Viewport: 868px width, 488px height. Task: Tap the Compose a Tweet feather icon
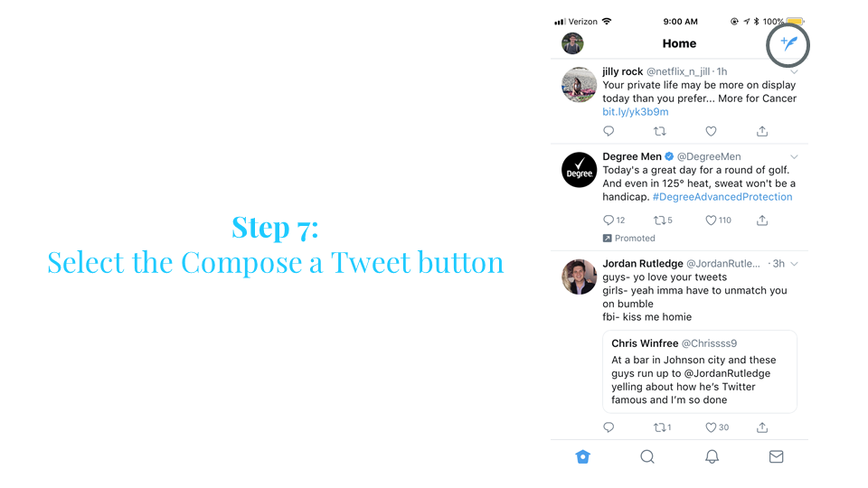coord(788,43)
